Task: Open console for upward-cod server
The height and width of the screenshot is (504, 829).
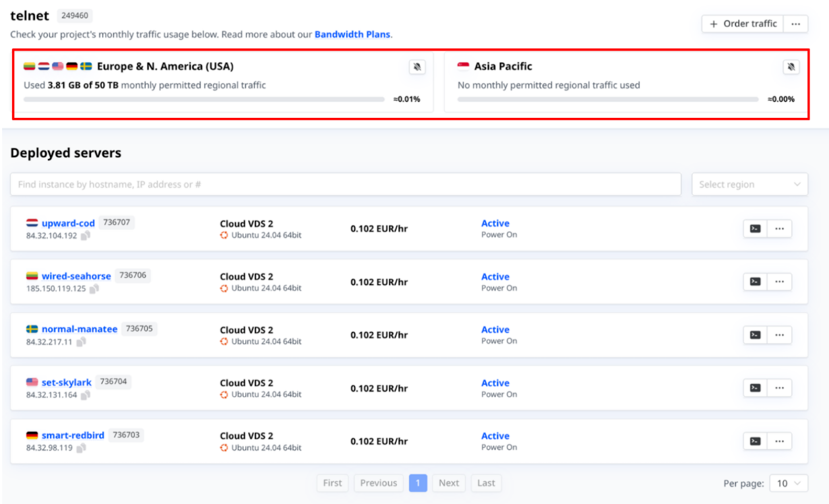Action: point(755,228)
